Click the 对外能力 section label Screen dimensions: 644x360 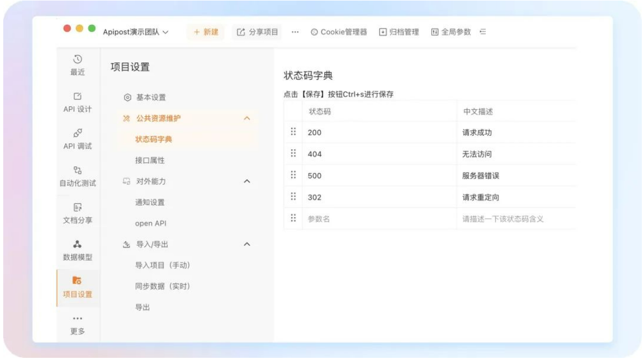(x=150, y=181)
